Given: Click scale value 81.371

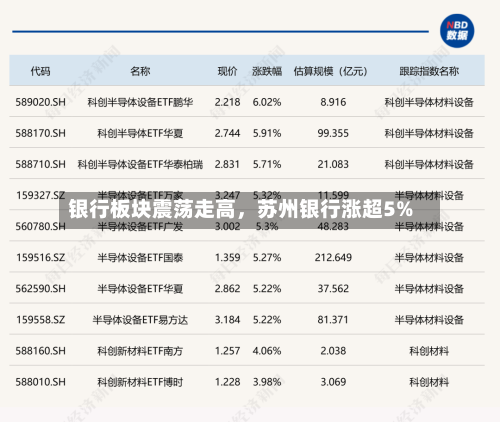Looking at the screenshot, I should (333, 320).
